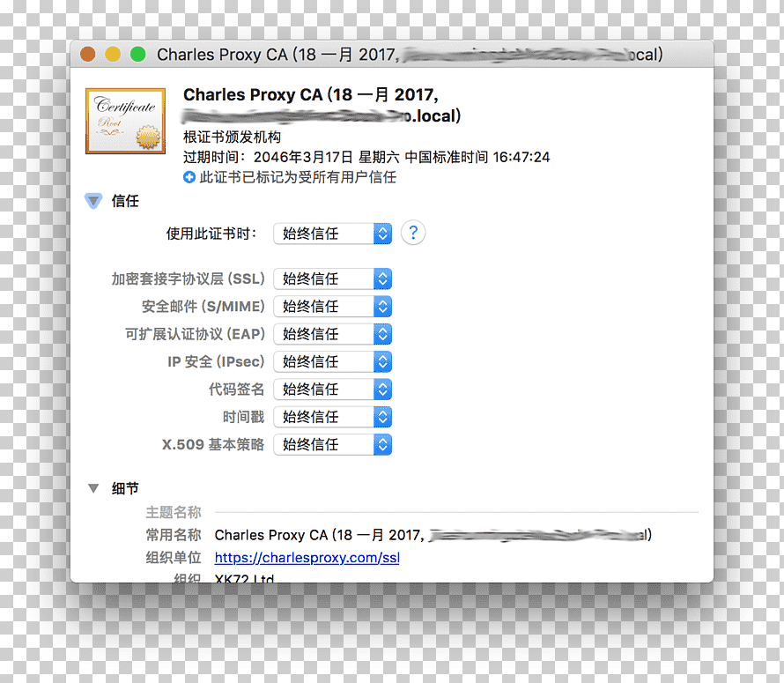Click the blue plus trust badge icon
Screen dimensions: 784x683
[189, 177]
